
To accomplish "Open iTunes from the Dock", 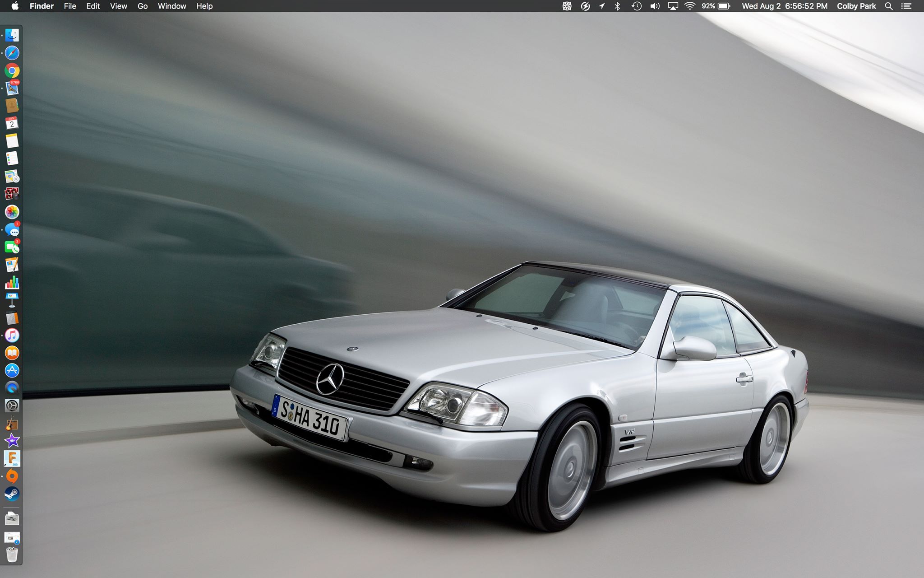I will coord(12,336).
